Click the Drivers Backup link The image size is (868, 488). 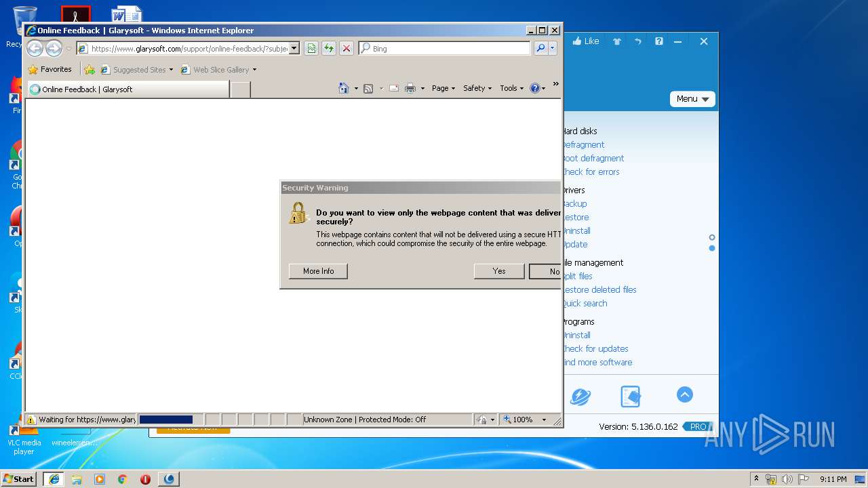pyautogui.click(x=574, y=204)
